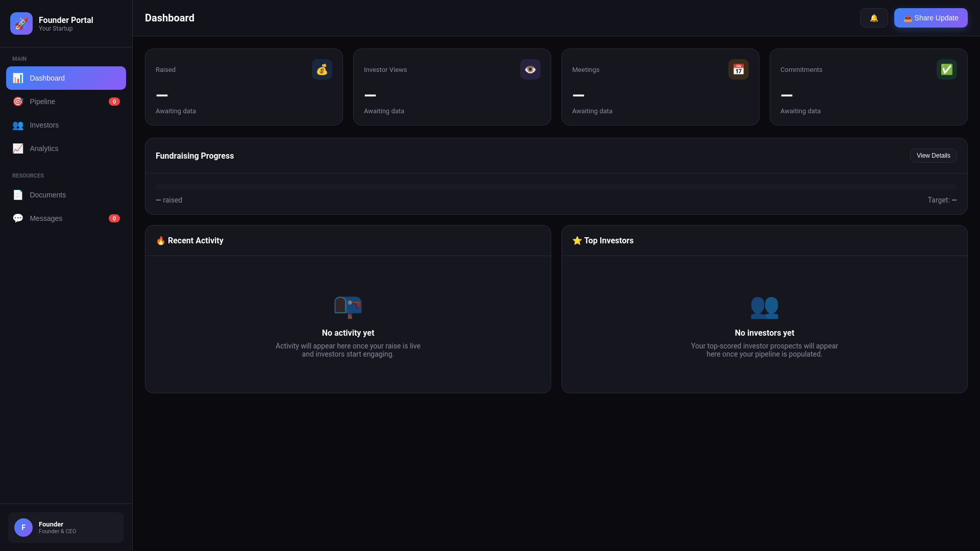
Task: Click the green checkmark icon on Commitments card
Action: click(947, 69)
